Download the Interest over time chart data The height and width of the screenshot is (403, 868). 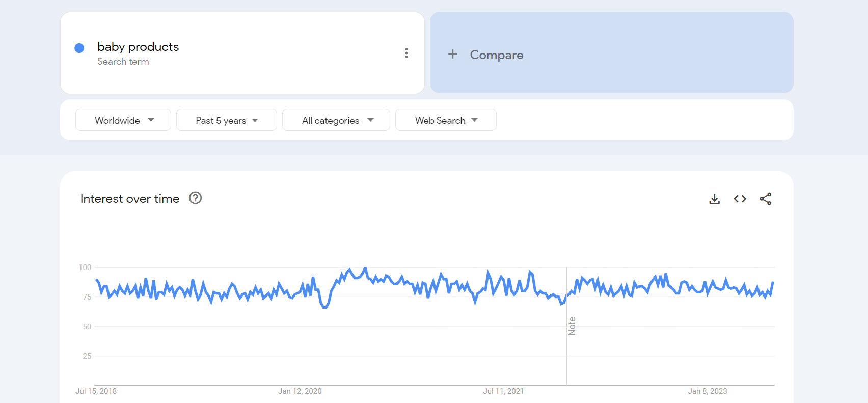pyautogui.click(x=714, y=199)
